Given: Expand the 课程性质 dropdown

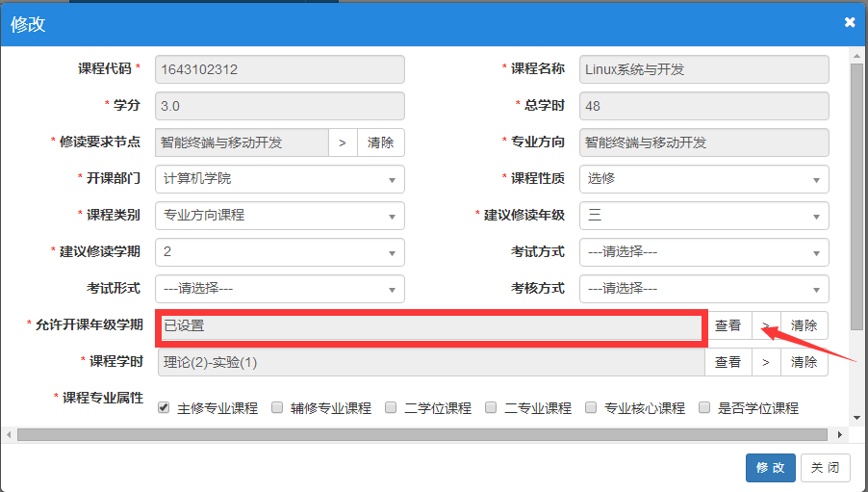Looking at the screenshot, I should [704, 179].
